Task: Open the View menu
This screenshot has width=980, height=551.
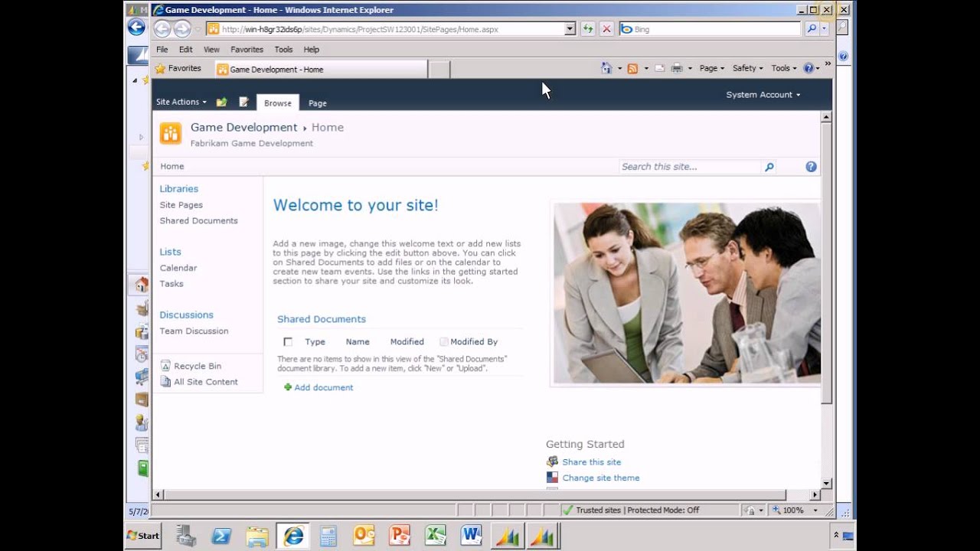Action: (x=211, y=49)
